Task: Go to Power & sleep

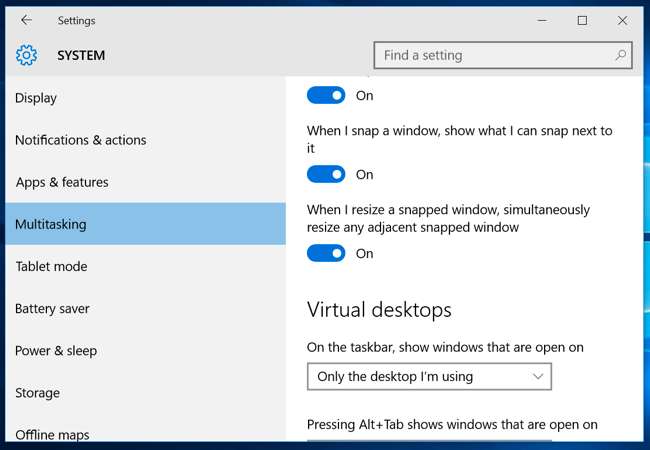Action: point(56,351)
